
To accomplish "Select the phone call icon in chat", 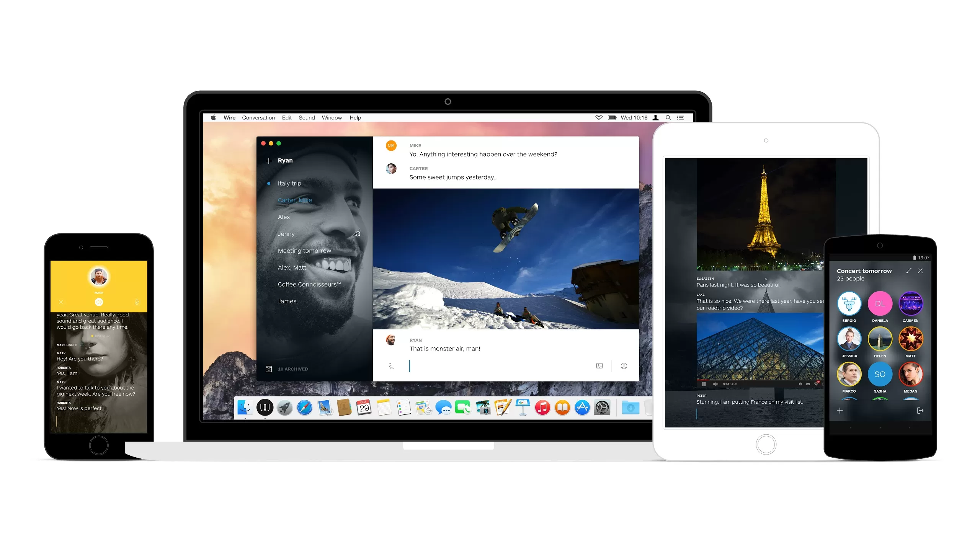I will click(x=391, y=366).
